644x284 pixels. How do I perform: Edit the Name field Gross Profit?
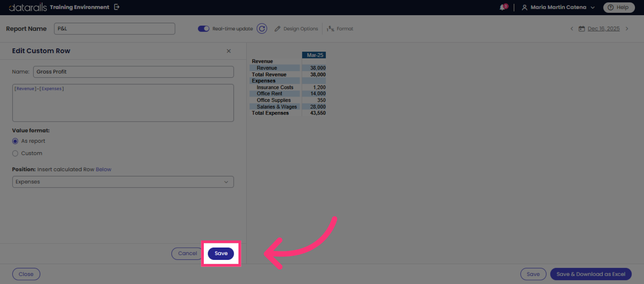tap(133, 72)
